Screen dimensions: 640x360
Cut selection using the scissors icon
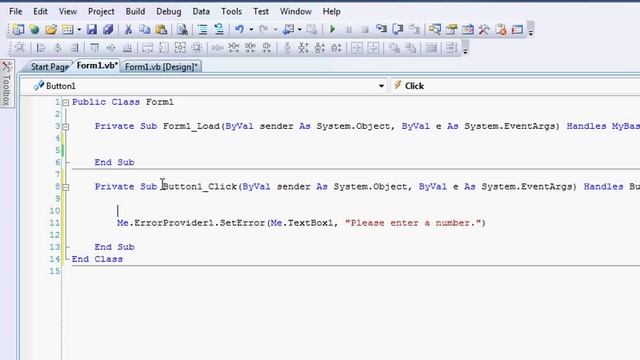(128, 29)
